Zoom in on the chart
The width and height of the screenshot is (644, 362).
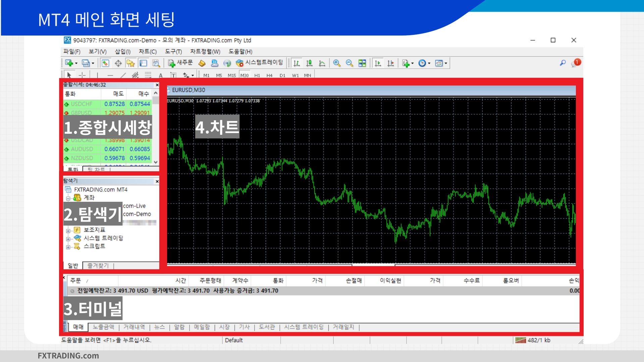[x=337, y=63]
